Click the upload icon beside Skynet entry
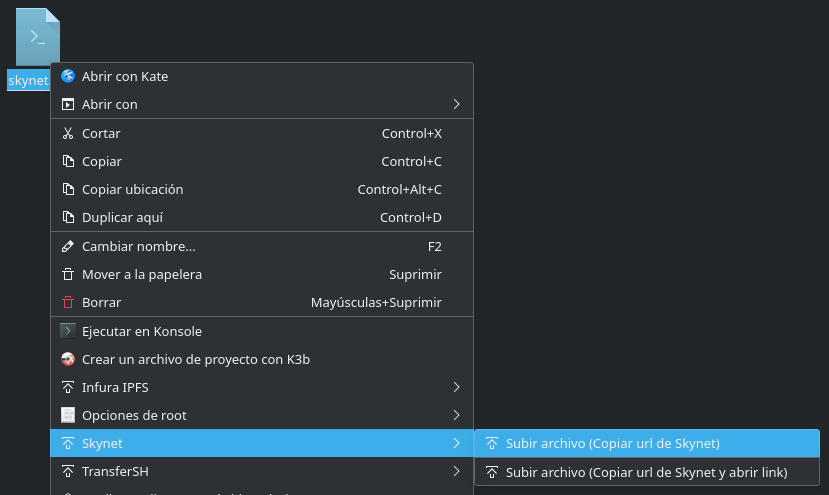Image resolution: width=829 pixels, height=495 pixels. [x=68, y=443]
